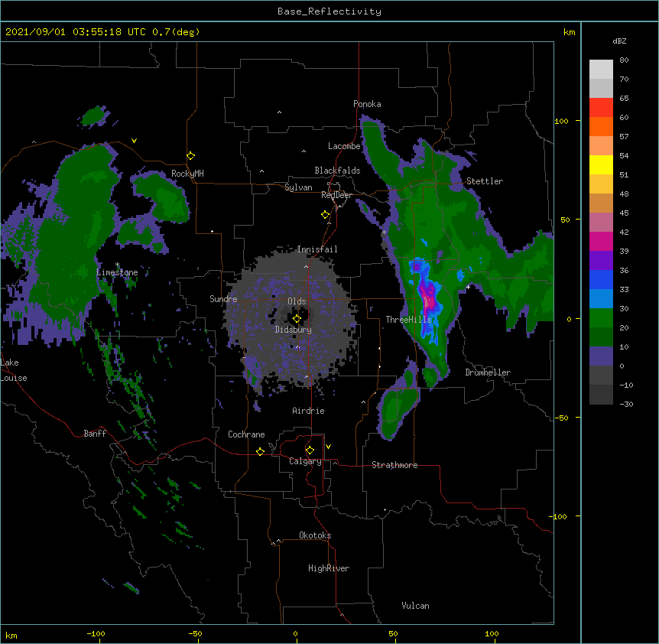
Task: Click the Drumheller label
Action: tap(488, 372)
